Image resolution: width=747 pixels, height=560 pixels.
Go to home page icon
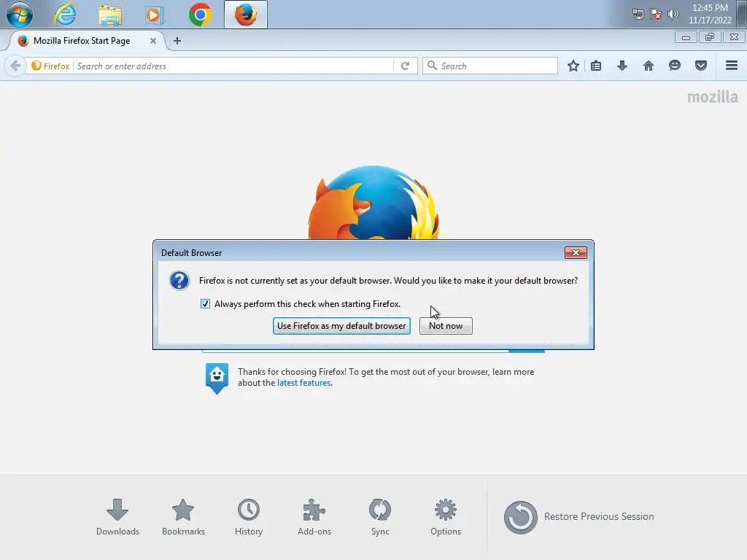649,66
